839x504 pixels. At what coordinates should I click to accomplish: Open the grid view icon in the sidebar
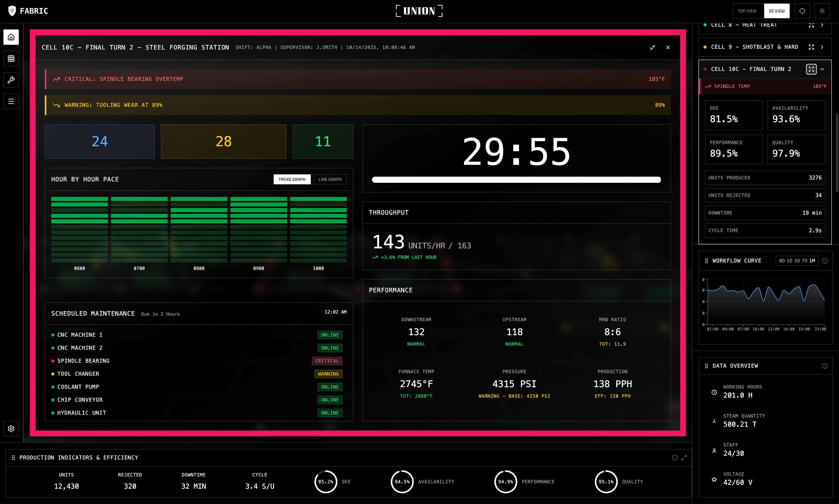coord(11,59)
